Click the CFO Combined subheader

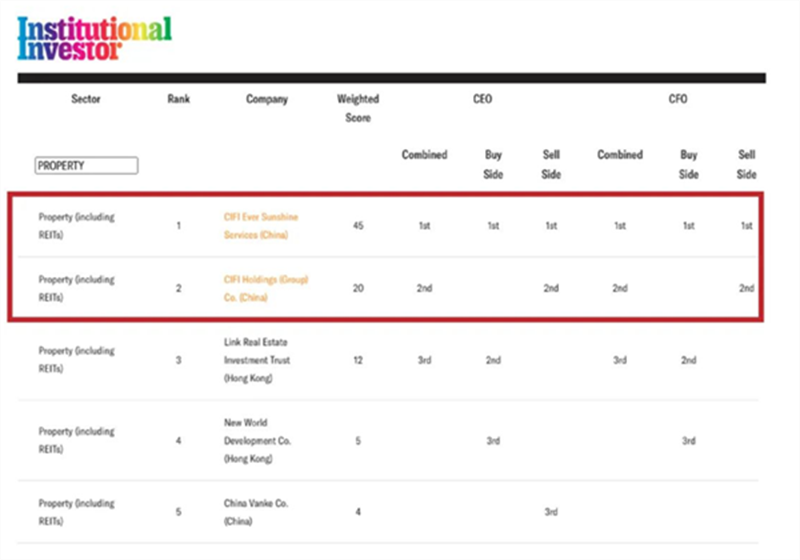620,155
